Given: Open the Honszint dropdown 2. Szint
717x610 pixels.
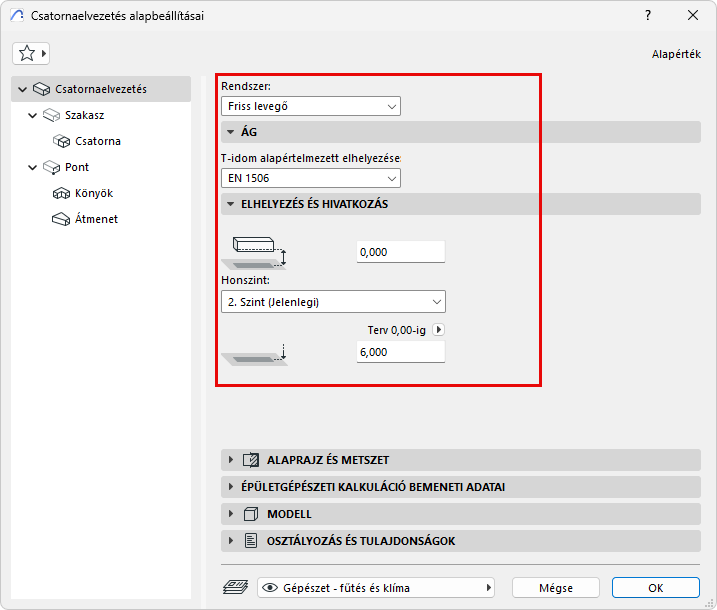Looking at the screenshot, I should point(333,302).
